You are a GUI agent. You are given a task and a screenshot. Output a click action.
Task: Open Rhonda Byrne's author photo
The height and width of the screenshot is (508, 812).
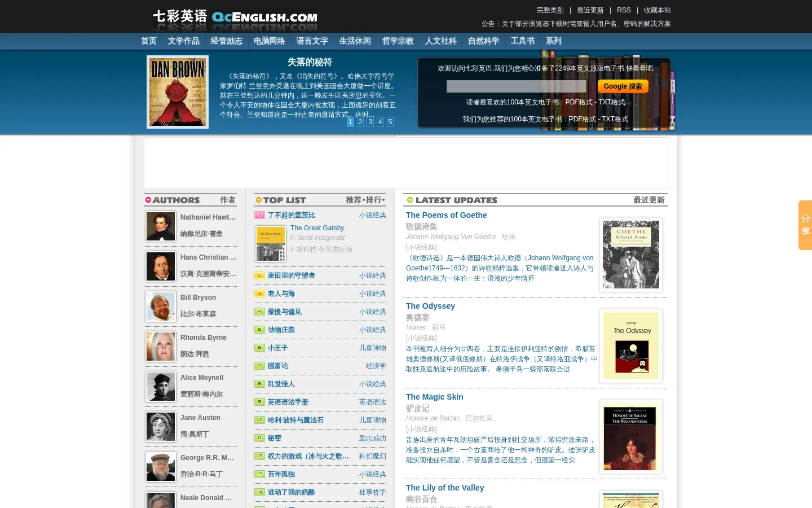click(161, 347)
